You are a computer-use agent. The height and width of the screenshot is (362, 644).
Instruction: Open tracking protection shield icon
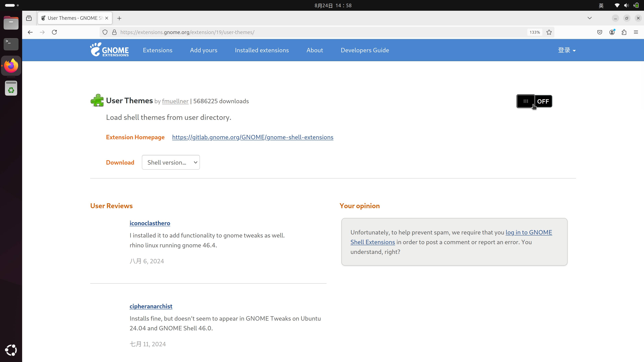click(x=105, y=32)
